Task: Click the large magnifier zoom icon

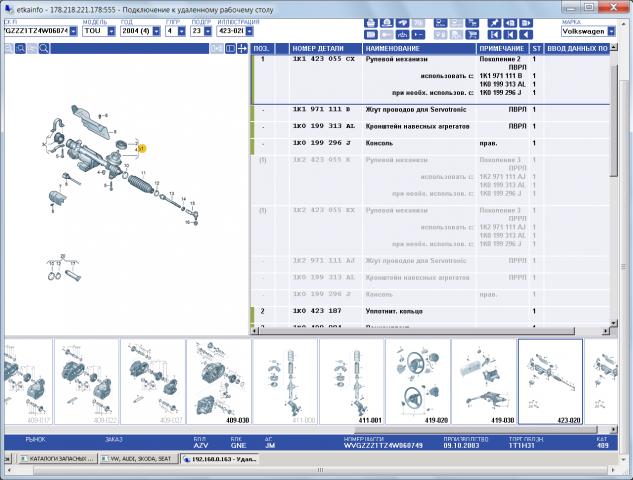Action: click(x=44, y=49)
